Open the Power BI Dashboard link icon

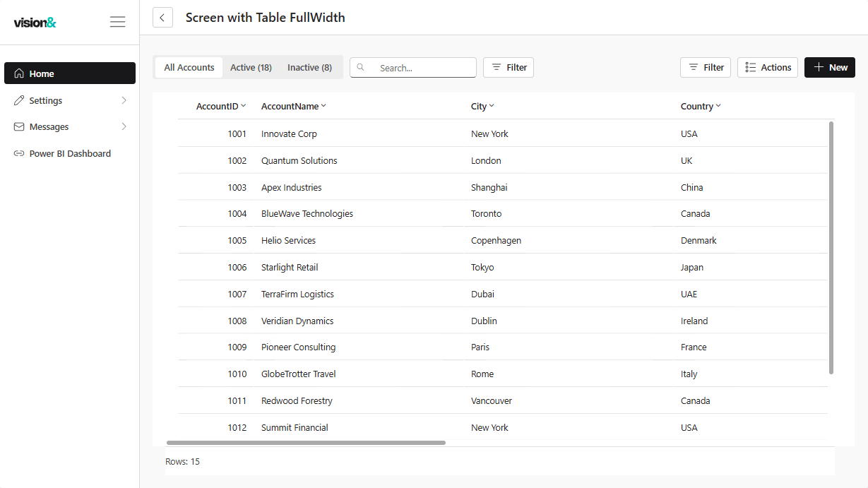point(18,153)
